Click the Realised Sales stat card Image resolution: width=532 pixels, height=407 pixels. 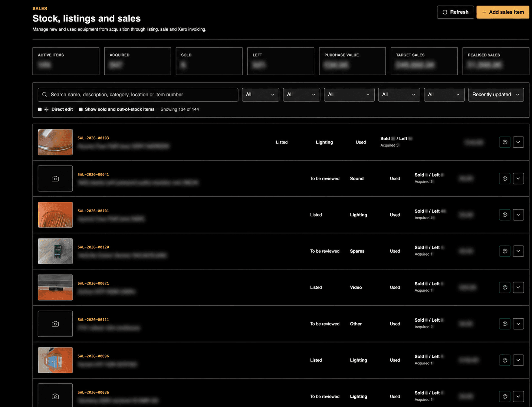point(496,61)
